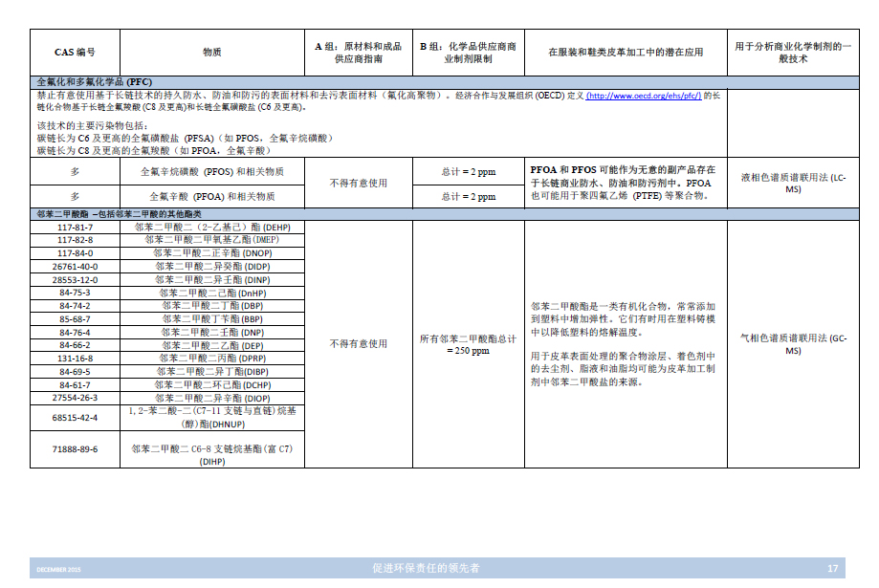Click the 全氟化和多氟化学品 (PFC) section heading
This screenshot has width=879, height=588.
click(x=94, y=81)
